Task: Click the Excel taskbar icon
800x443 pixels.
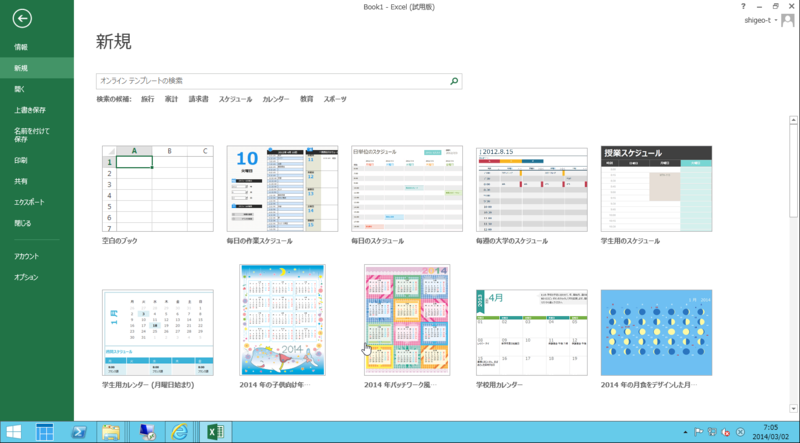Action: click(216, 432)
